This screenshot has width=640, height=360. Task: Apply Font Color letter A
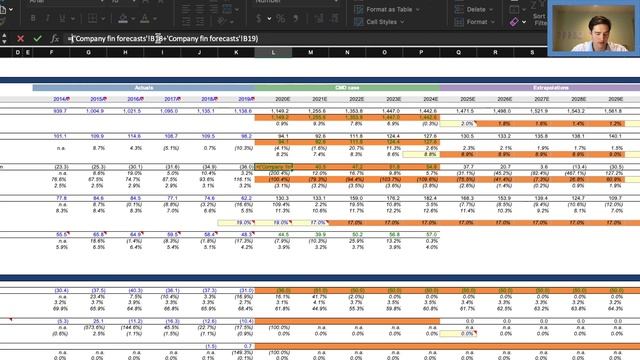[144, 18]
